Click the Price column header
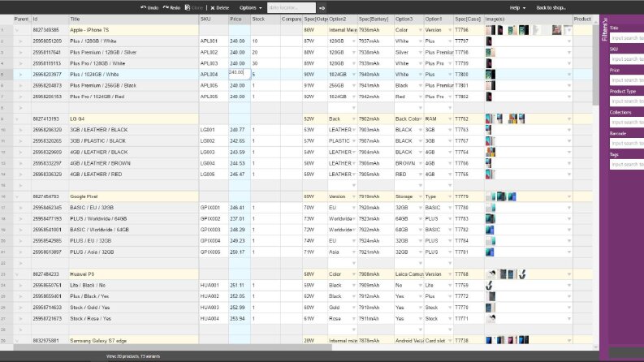 (240, 19)
